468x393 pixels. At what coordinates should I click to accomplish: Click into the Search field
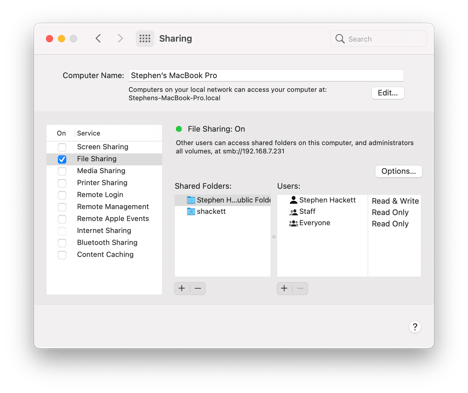(378, 39)
